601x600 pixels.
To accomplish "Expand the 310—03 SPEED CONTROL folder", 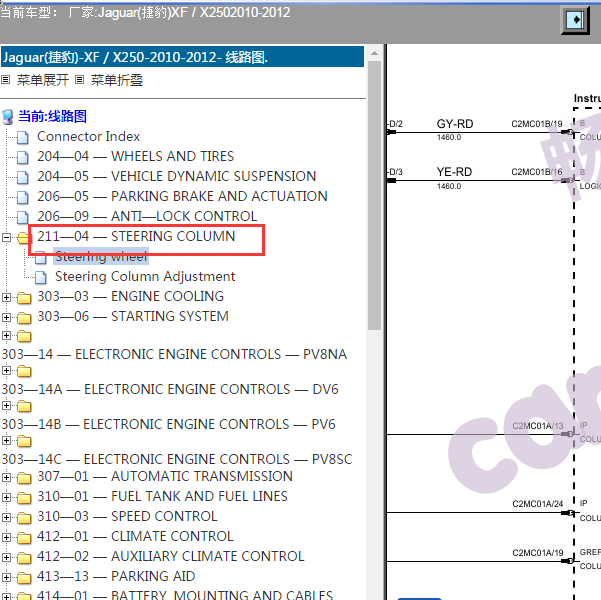I will coord(6,517).
